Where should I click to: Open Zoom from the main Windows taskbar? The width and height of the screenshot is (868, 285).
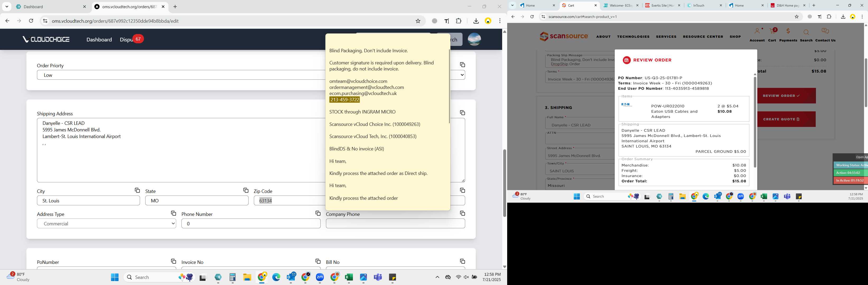coord(320,277)
